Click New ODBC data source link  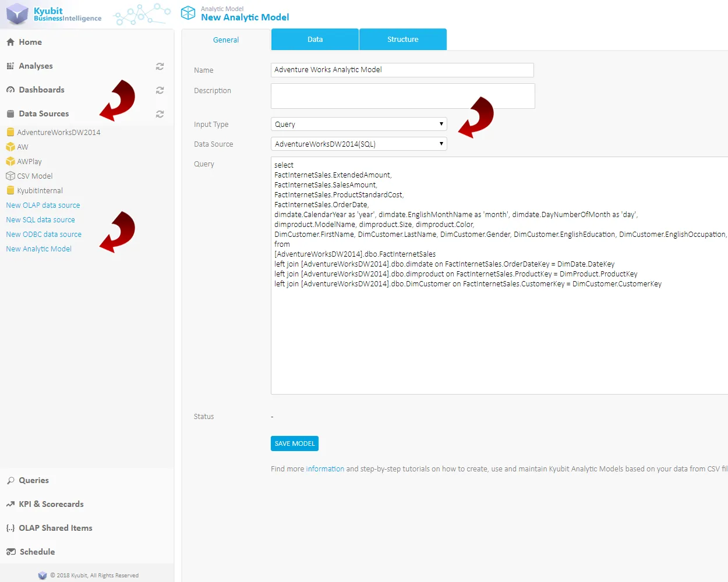tap(44, 234)
